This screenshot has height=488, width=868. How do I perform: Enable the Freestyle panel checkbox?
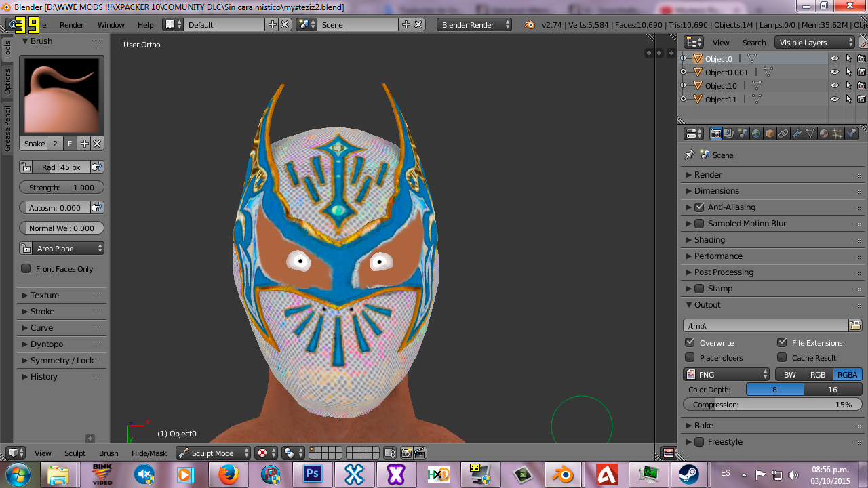pyautogui.click(x=699, y=441)
